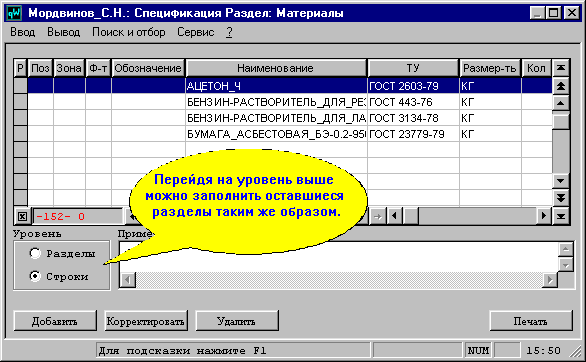The height and width of the screenshot is (362, 586).
Task: Click the notes box right scroll arrow
Action: pos(550,280)
